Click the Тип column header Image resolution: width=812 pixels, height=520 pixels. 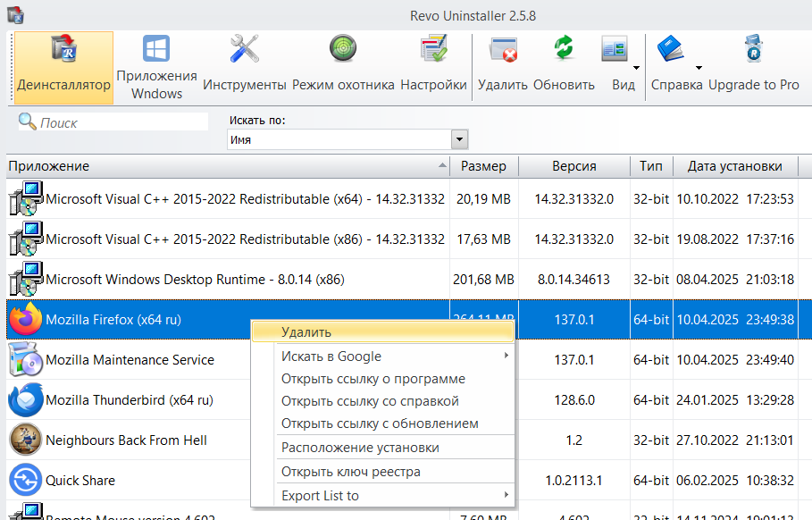pyautogui.click(x=651, y=166)
